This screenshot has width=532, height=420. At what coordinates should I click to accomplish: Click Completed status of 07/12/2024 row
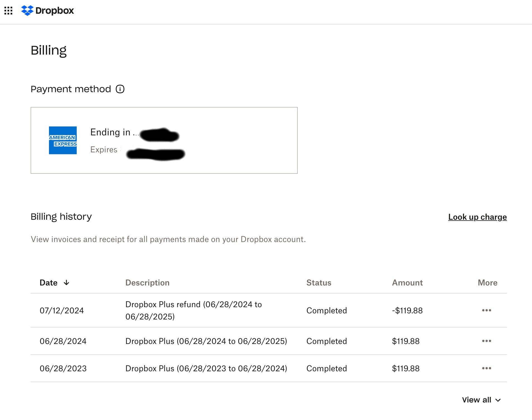tap(327, 311)
